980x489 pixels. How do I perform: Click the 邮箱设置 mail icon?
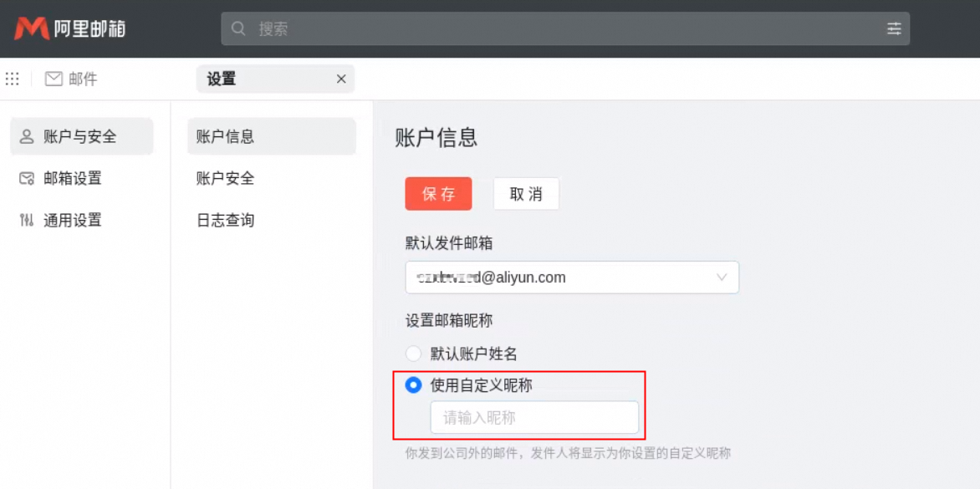click(24, 178)
